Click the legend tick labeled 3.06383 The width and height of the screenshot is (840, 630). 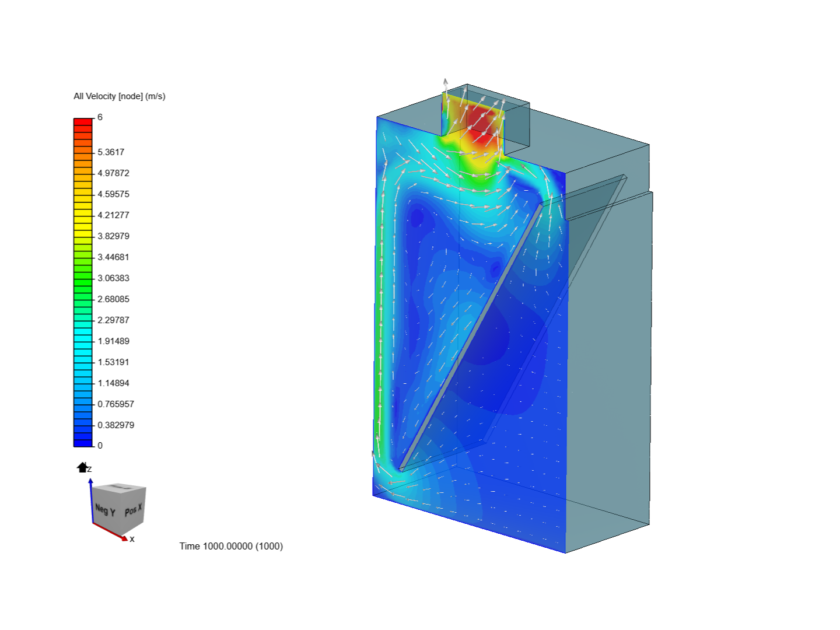113,278
